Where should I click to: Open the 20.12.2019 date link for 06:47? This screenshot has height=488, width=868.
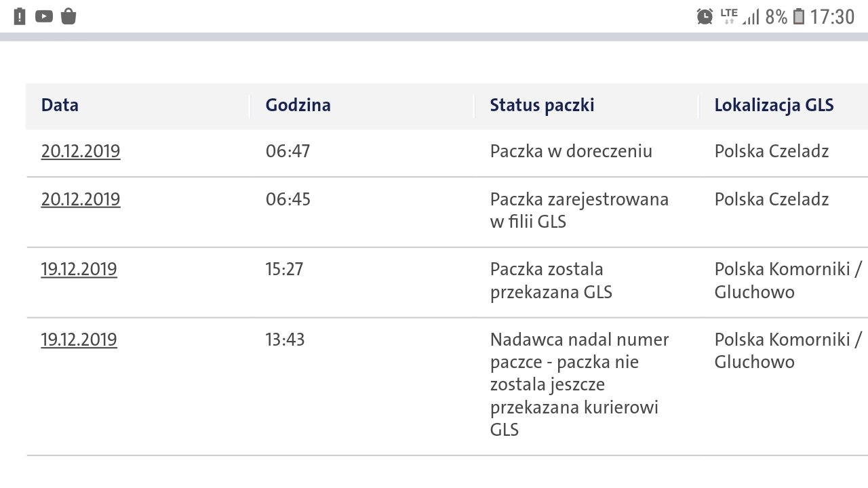coord(81,151)
